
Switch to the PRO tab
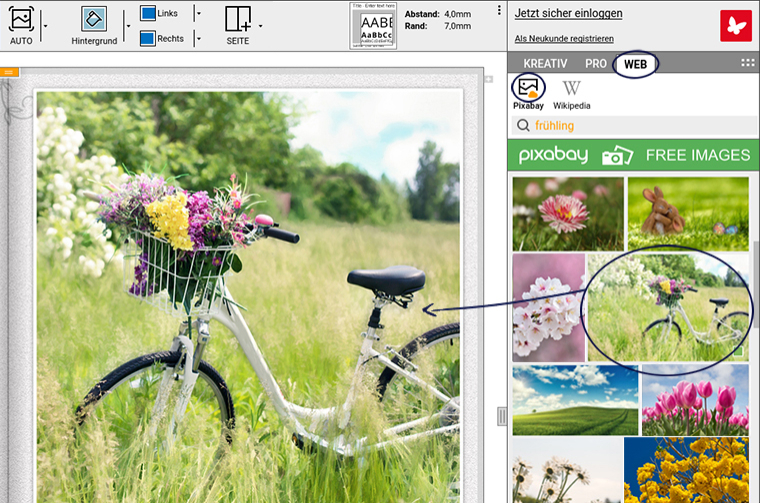tap(596, 64)
